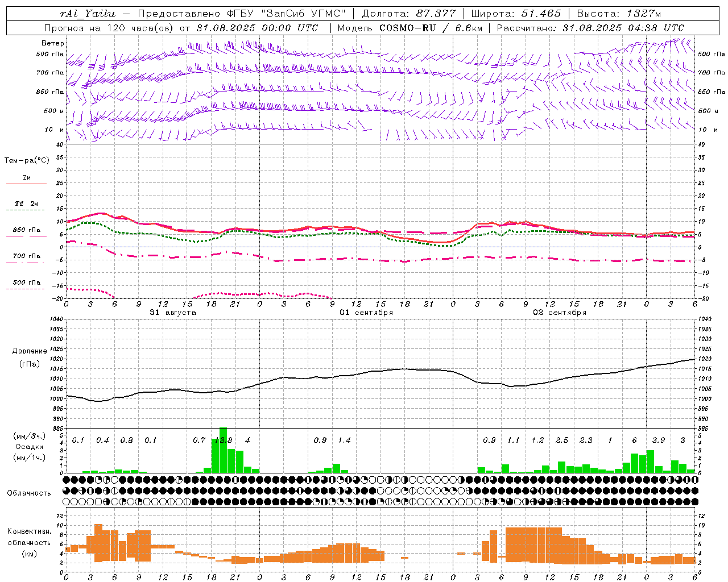This screenshot has height=582, width=728.
Task: Select the date label 01 сентября
Action: click(366, 313)
